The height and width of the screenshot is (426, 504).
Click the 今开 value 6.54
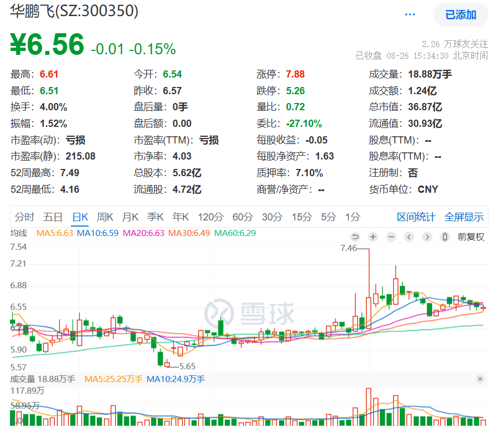click(172, 74)
